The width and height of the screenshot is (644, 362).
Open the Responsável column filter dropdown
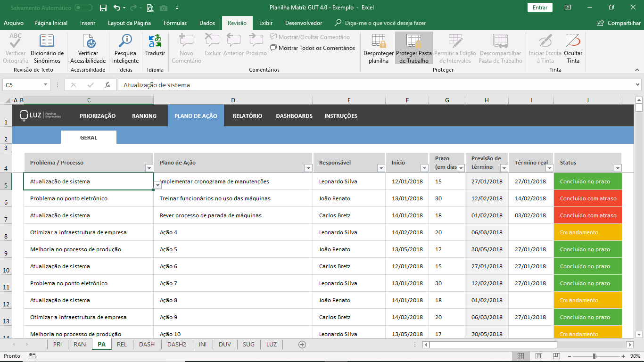click(x=381, y=168)
